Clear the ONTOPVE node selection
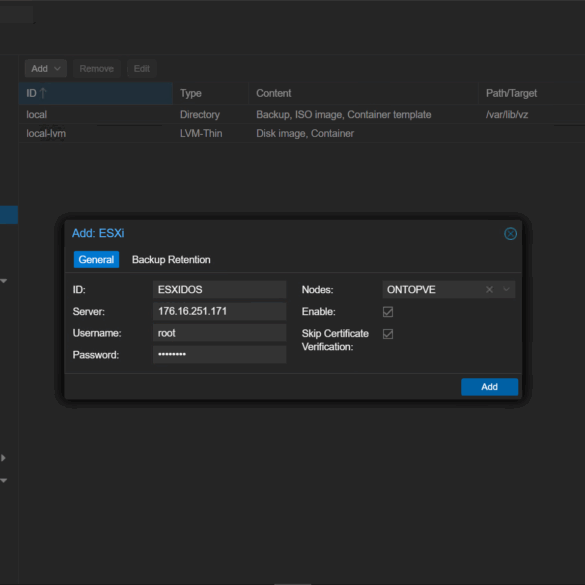The width and height of the screenshot is (585, 585). [489, 290]
